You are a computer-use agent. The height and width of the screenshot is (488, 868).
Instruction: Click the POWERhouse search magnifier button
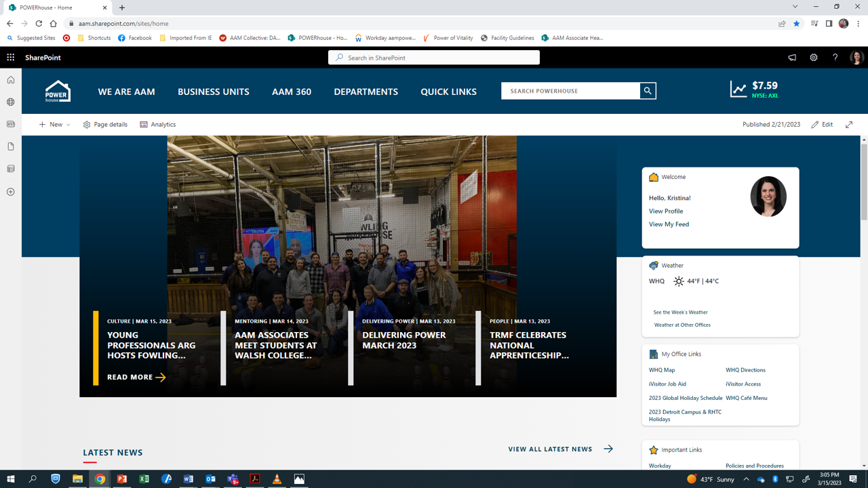[648, 91]
